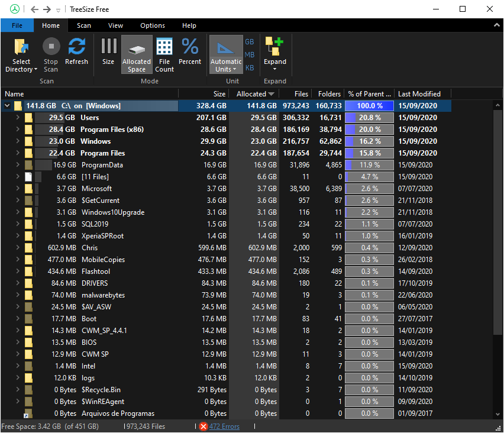Click the Free Space status text

(50, 426)
